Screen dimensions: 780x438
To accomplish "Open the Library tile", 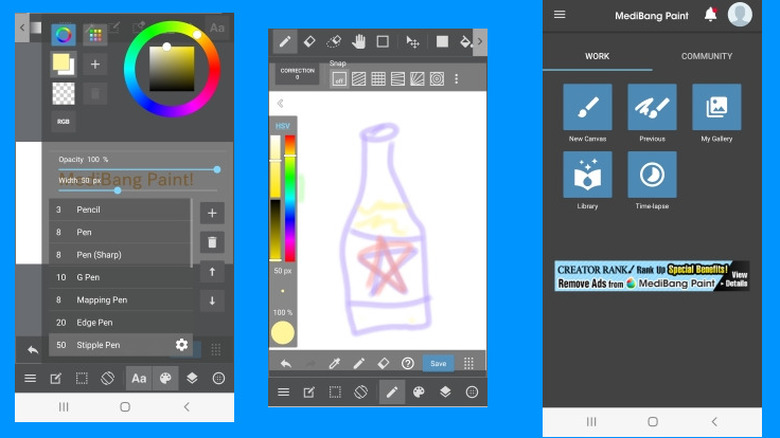I will coord(587,175).
